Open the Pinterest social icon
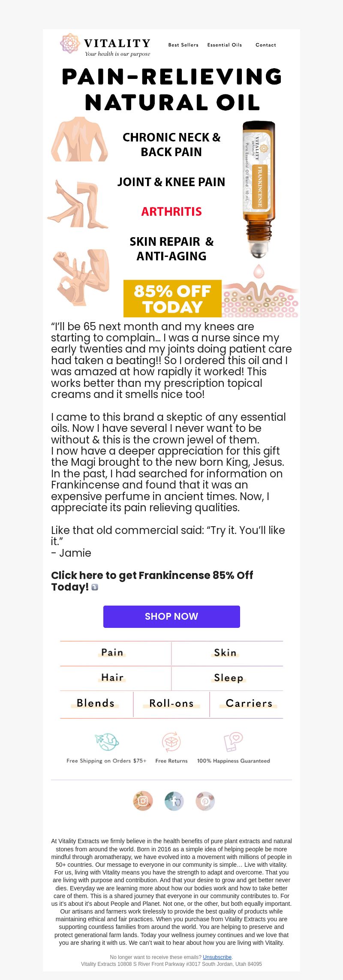This screenshot has height=980, width=343. click(205, 801)
